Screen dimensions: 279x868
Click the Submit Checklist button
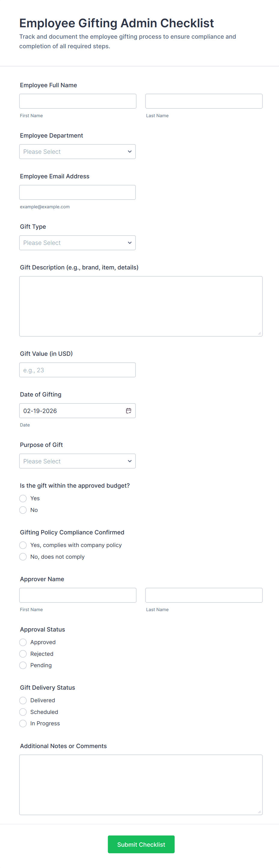pos(141,844)
